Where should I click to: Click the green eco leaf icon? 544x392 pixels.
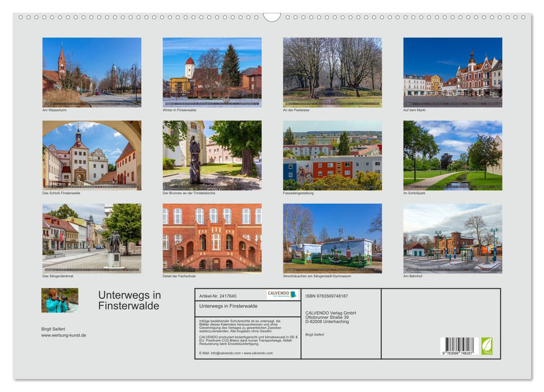[486, 346]
